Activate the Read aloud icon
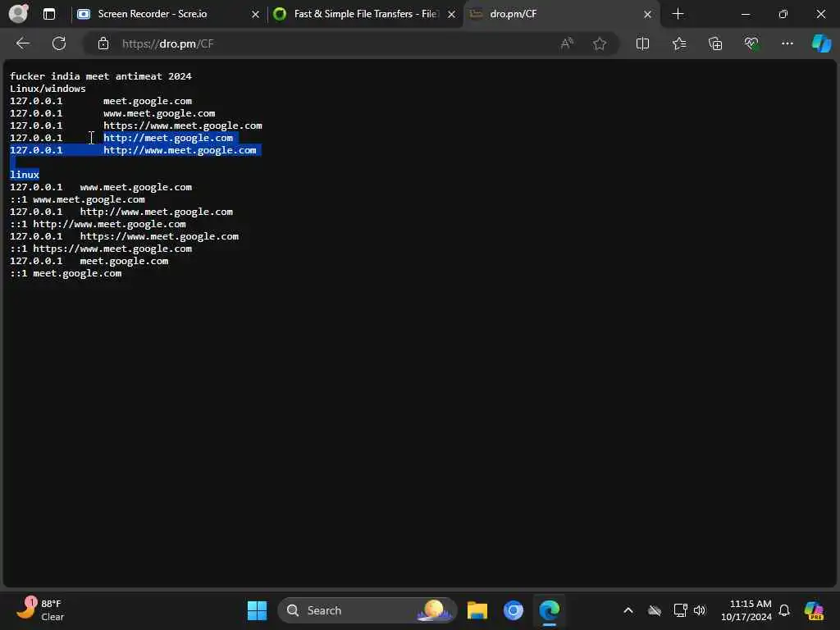Viewport: 840px width, 630px height. point(567,43)
